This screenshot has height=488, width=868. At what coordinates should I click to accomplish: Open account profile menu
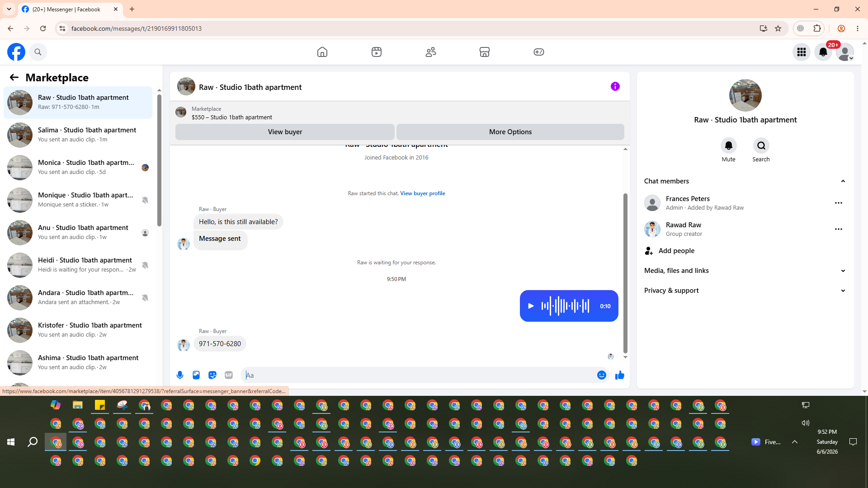click(x=845, y=52)
